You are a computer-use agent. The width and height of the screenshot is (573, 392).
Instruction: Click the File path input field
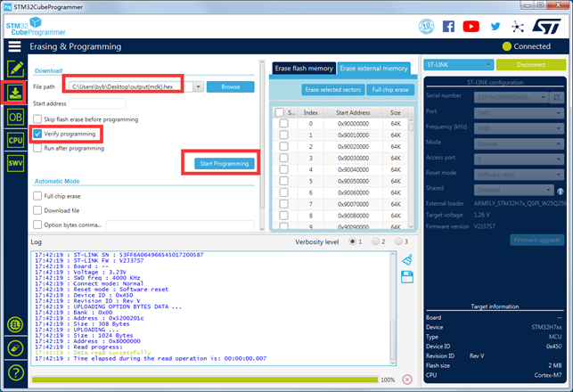(x=131, y=87)
